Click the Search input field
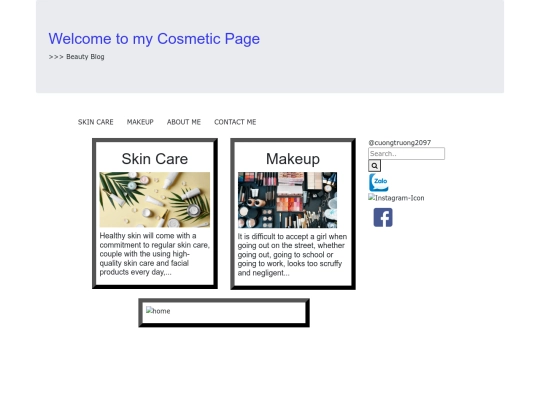This screenshot has height=405, width=540. [x=406, y=154]
